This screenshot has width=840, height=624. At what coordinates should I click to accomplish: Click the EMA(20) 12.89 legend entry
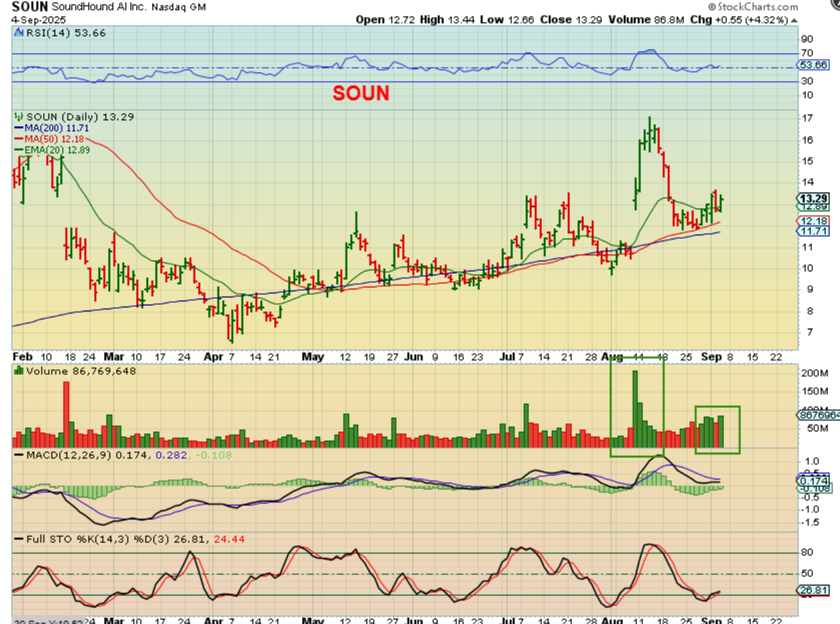coord(51,150)
